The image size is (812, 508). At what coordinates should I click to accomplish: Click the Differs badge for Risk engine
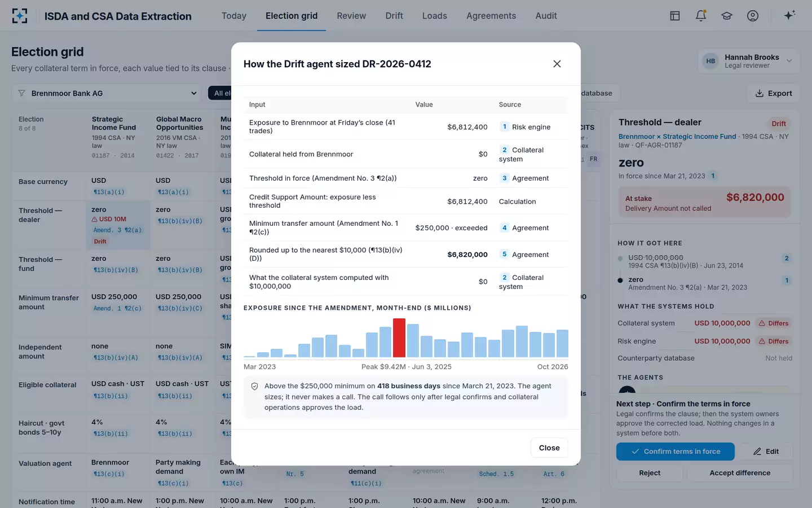pyautogui.click(x=774, y=341)
